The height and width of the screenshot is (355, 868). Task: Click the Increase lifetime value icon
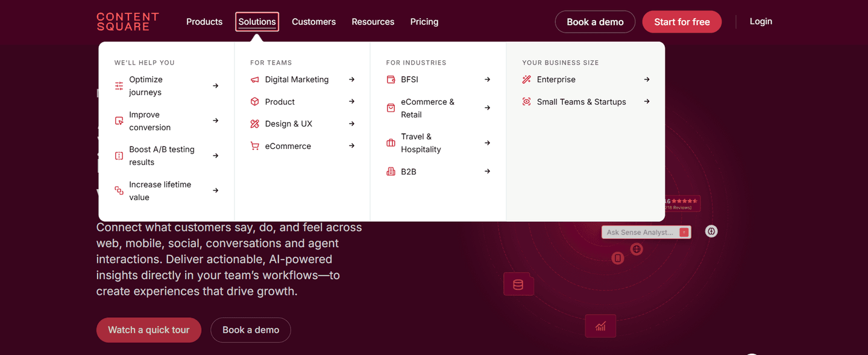pos(119,191)
